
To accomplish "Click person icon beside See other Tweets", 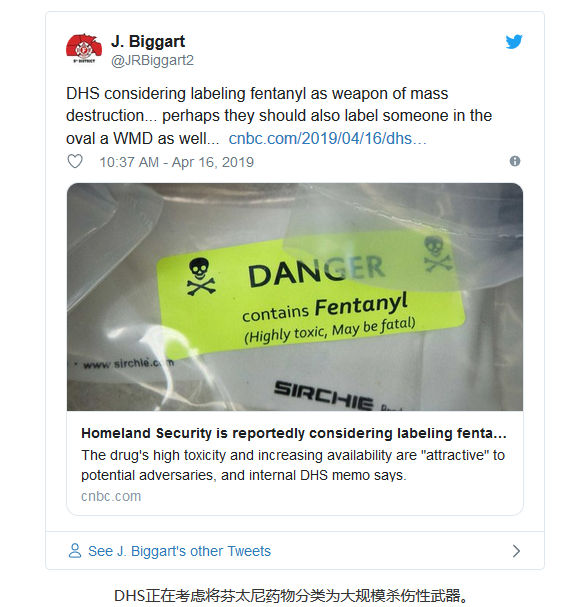I will (x=75, y=550).
